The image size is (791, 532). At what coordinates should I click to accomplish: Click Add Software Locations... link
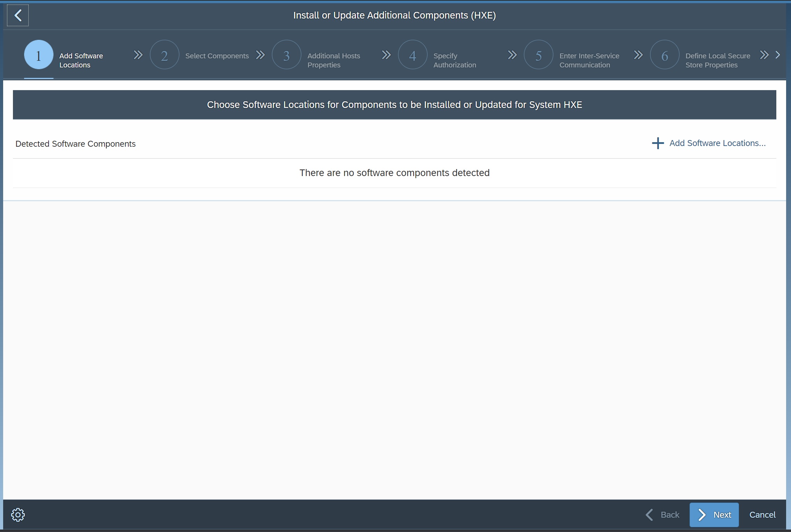(x=717, y=143)
